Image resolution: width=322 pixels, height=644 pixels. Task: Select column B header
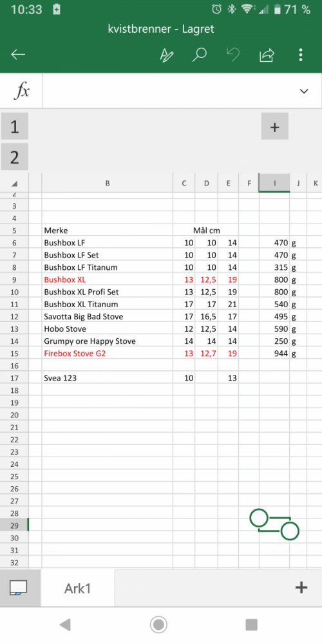(107, 183)
